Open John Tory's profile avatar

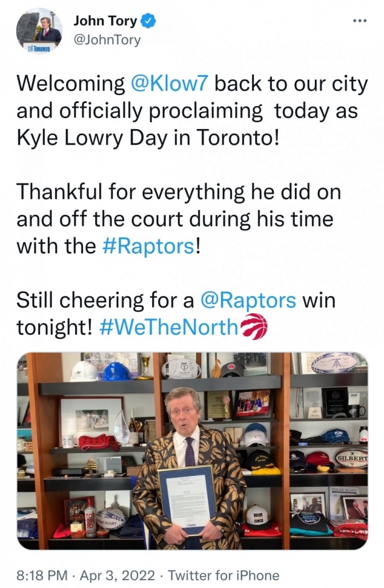coord(39,31)
